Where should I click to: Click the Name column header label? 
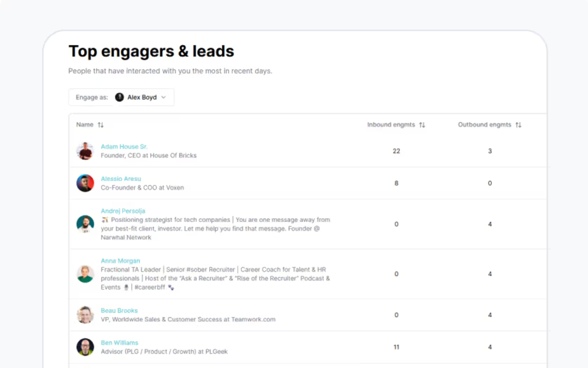[85, 125]
